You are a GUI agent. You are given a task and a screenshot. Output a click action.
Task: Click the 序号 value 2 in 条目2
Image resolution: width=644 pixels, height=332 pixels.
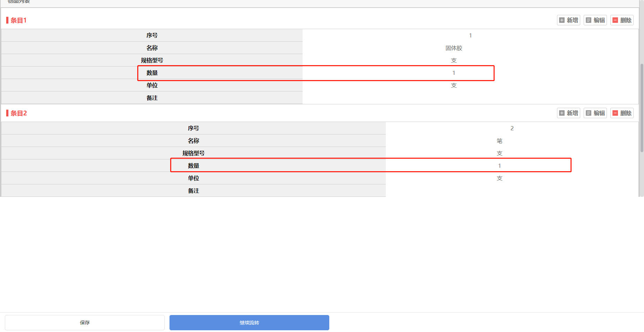[x=512, y=128]
